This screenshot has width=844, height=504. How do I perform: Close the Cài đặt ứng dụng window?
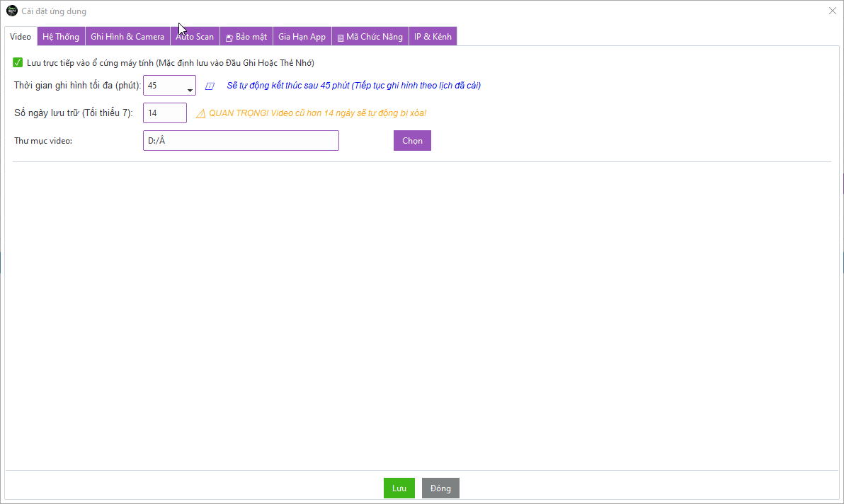coord(832,11)
